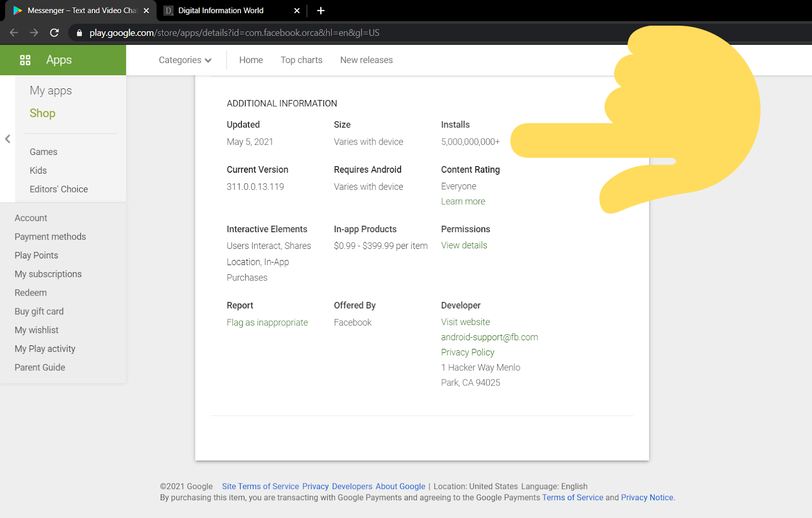Flag the app as inappropriate
The width and height of the screenshot is (812, 518).
(x=267, y=322)
